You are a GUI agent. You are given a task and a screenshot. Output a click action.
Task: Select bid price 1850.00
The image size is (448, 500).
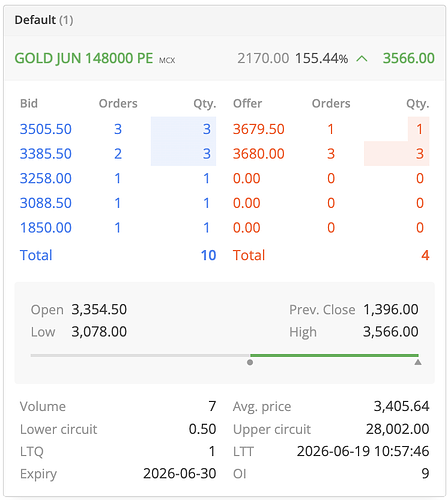(x=46, y=228)
